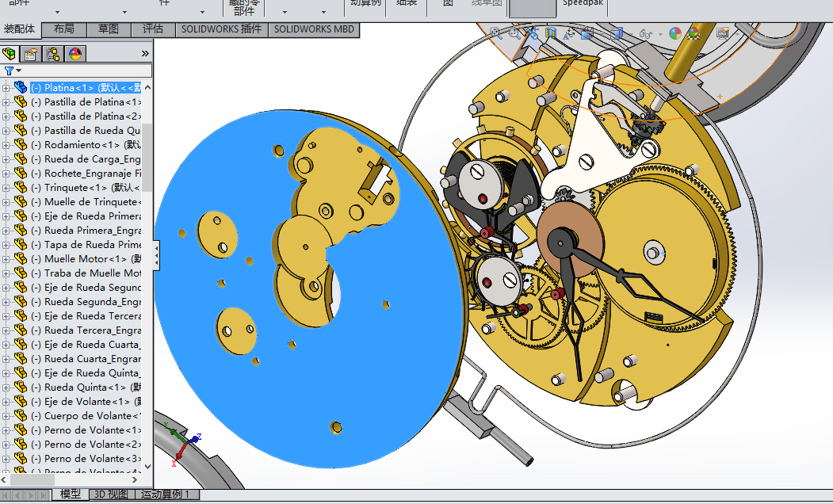Open the PropertyManager tab icon
The image size is (833, 504).
coord(31,54)
